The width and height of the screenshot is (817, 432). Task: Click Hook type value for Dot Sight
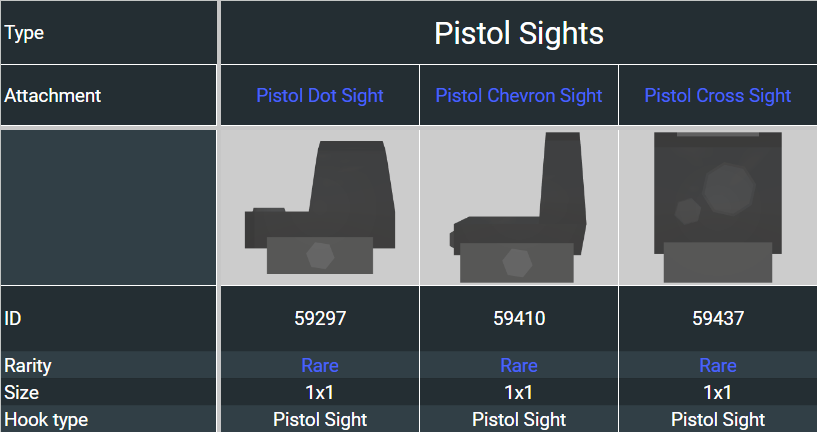[x=320, y=420]
